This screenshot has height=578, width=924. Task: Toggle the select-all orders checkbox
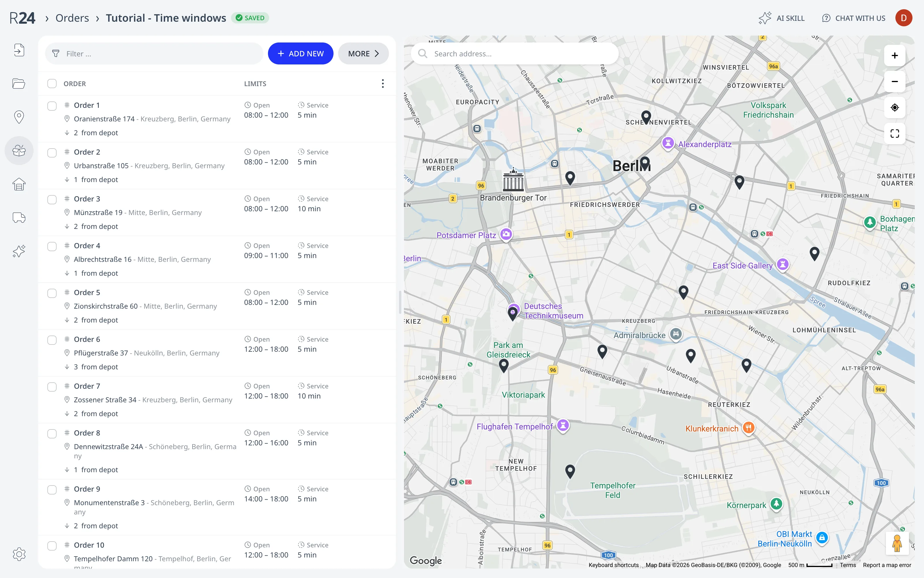pyautogui.click(x=52, y=83)
